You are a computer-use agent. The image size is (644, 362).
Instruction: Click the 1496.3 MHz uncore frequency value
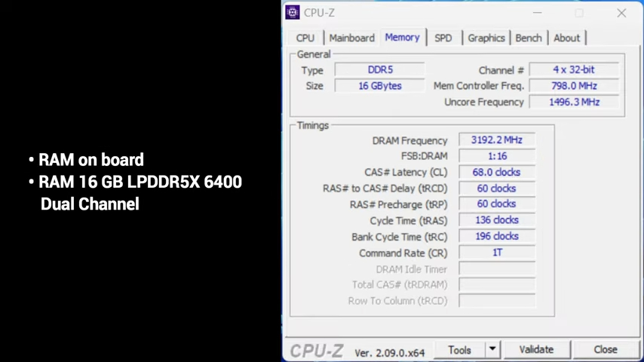coord(574,102)
